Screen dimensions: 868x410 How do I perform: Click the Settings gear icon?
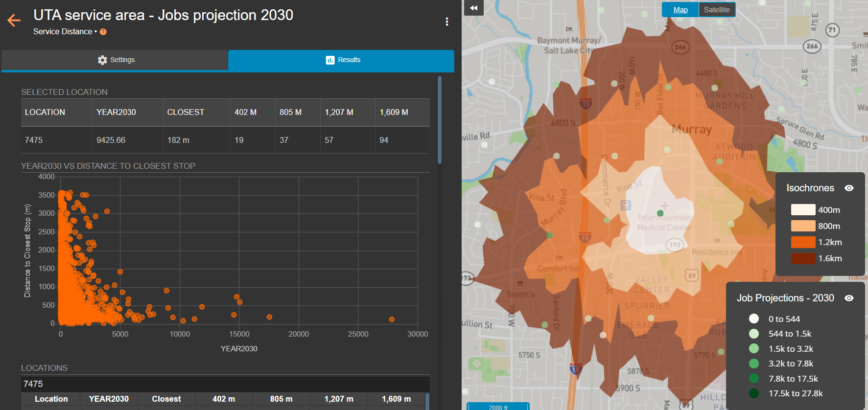(102, 60)
